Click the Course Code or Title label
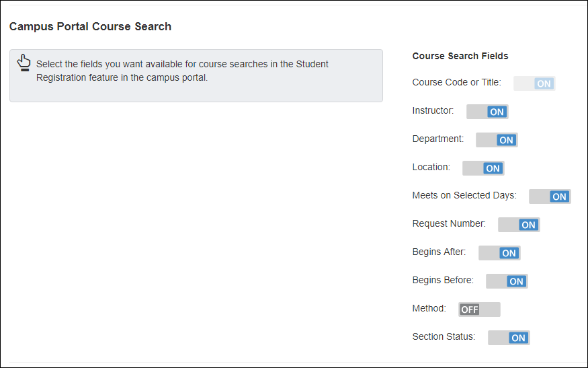Image resolution: width=588 pixels, height=368 pixels. 456,83
